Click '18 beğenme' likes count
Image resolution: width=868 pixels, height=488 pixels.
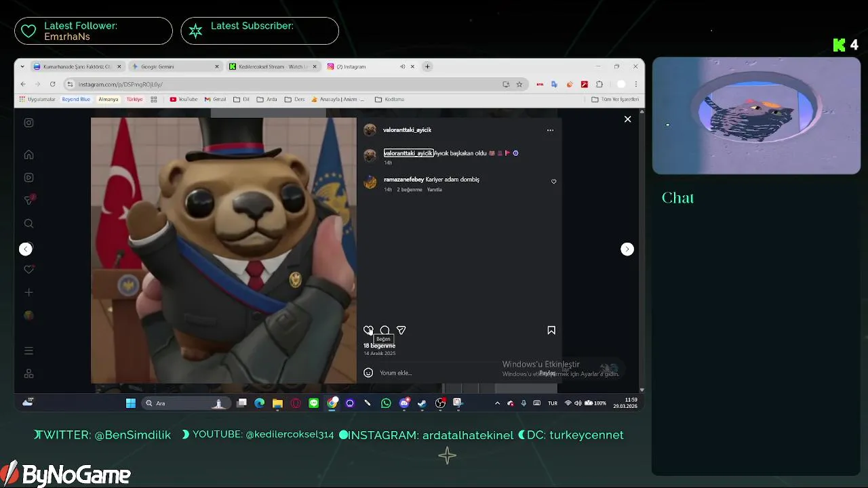379,346
